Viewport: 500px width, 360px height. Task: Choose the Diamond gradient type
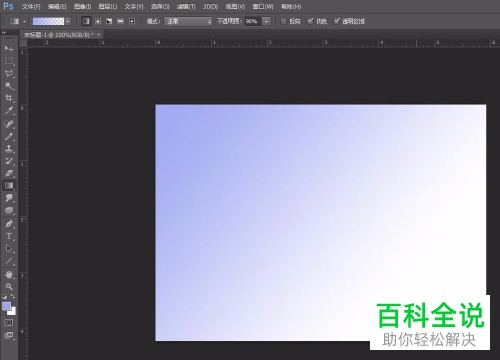132,21
